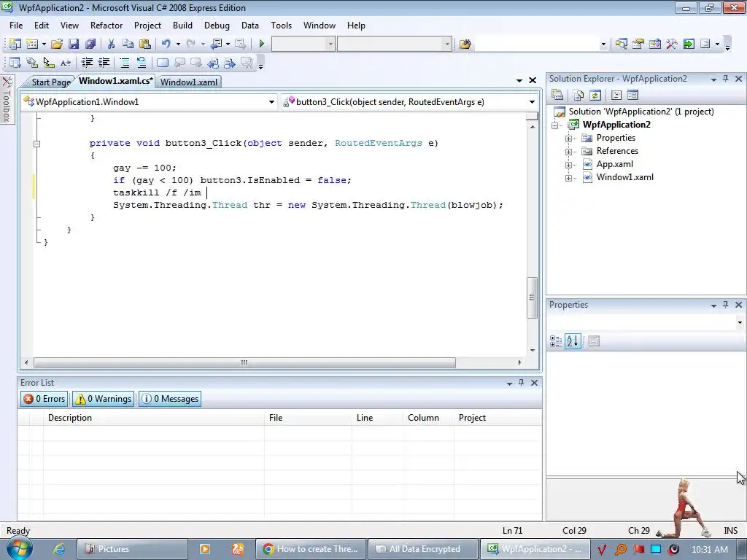Click the Find in Files folder icon

[x=465, y=44]
